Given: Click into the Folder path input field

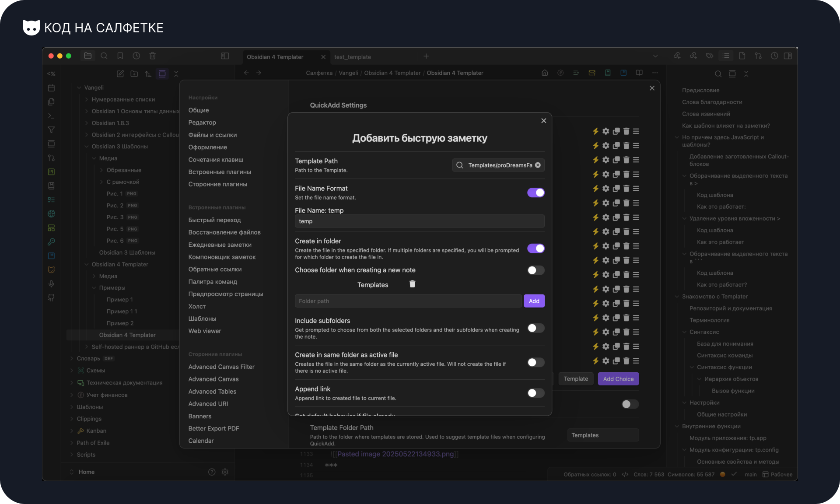Looking at the screenshot, I should (409, 301).
